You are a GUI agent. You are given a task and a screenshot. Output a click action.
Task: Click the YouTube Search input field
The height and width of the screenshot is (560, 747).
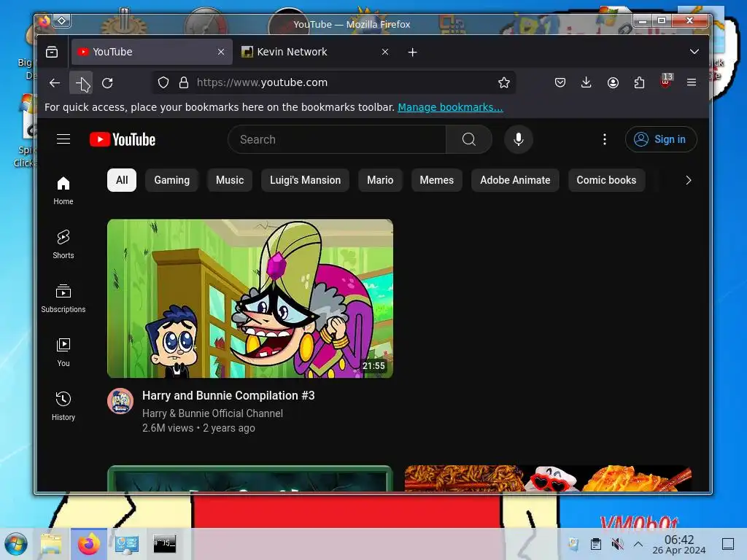pos(337,139)
